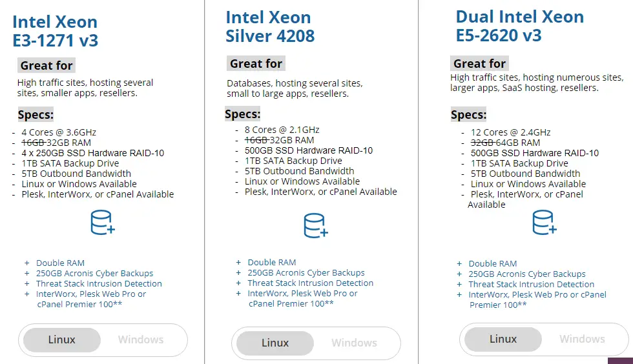Switch Silver 4208 plan to Windows

click(x=354, y=343)
